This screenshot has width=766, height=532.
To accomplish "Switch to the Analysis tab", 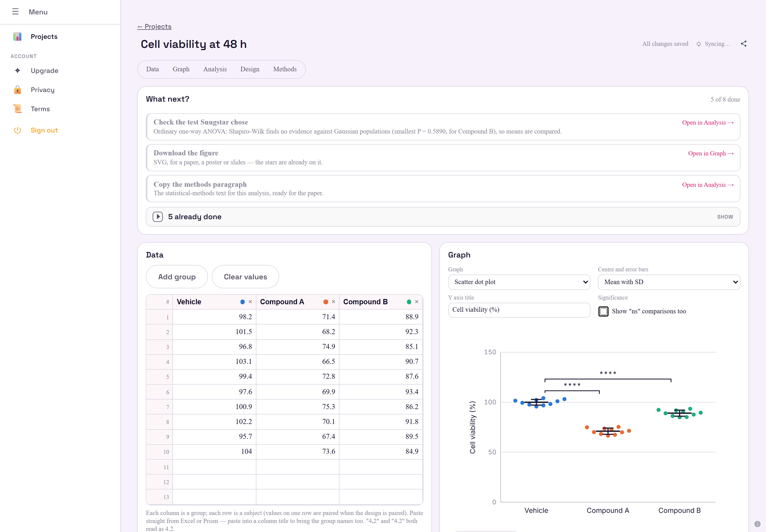I will [215, 69].
